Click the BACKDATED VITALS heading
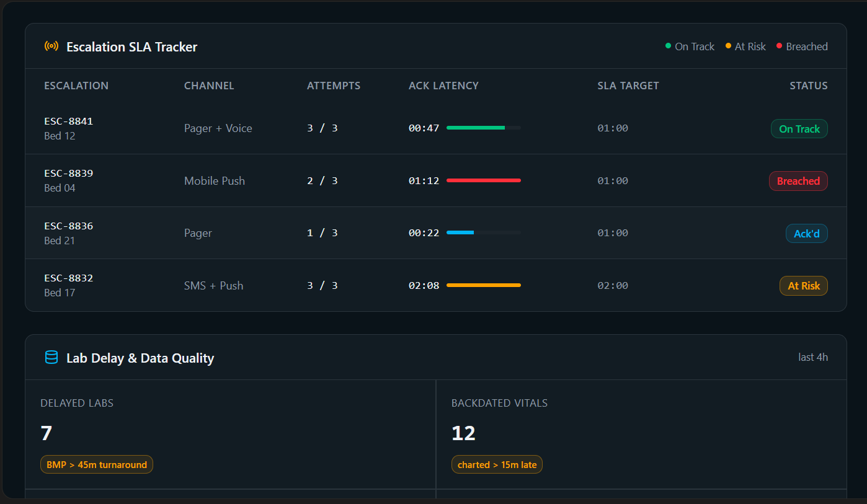This screenshot has width=867, height=504. [499, 403]
